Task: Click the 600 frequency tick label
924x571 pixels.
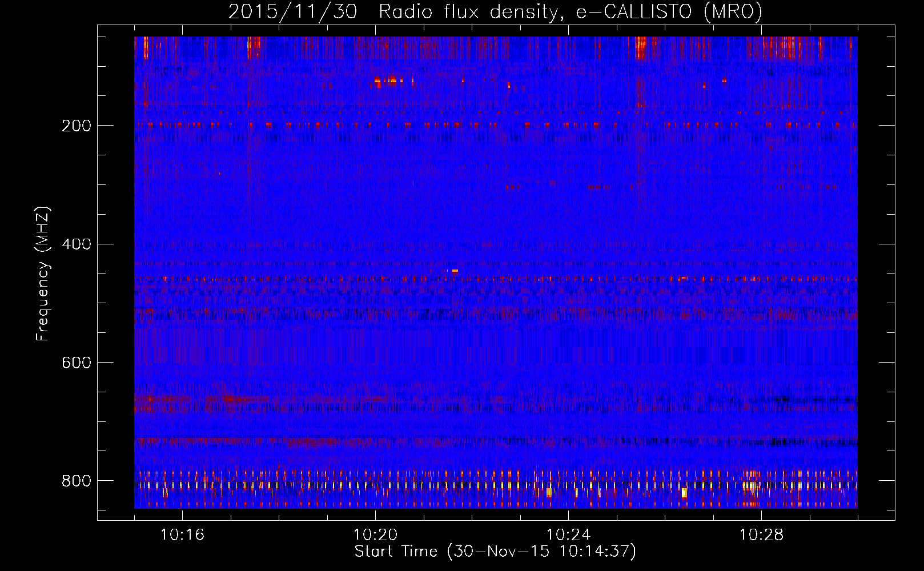Action: click(x=76, y=363)
